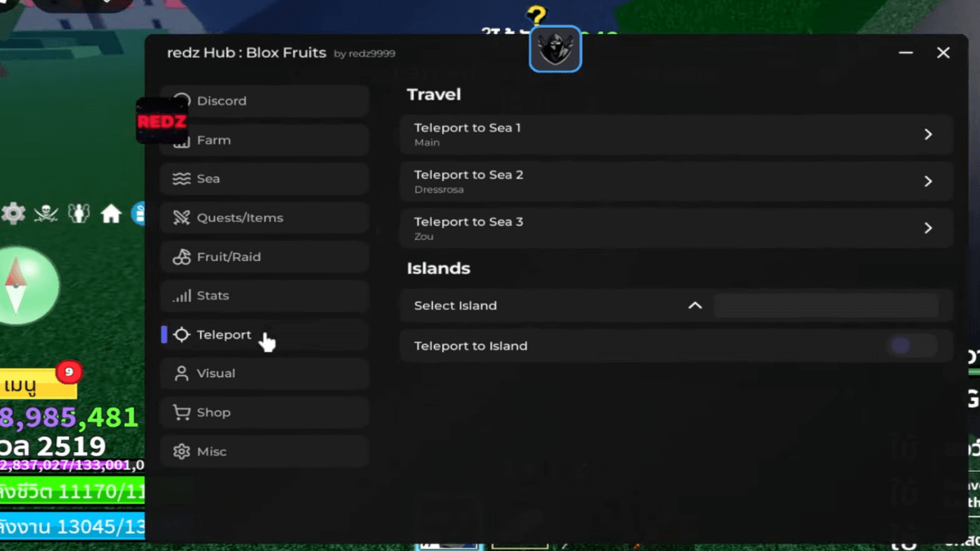Click the hooded avatar icon at top
The height and width of the screenshot is (551, 980).
[x=555, y=49]
